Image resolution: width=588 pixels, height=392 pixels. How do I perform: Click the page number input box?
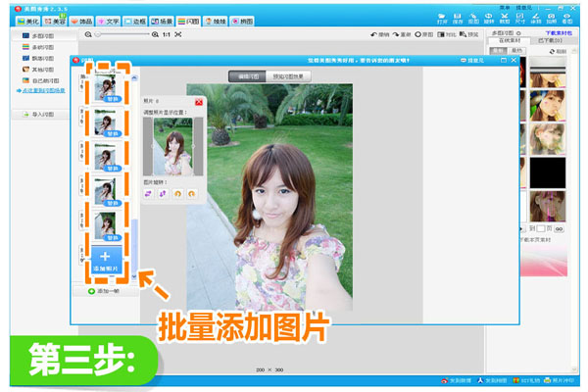click(x=541, y=228)
